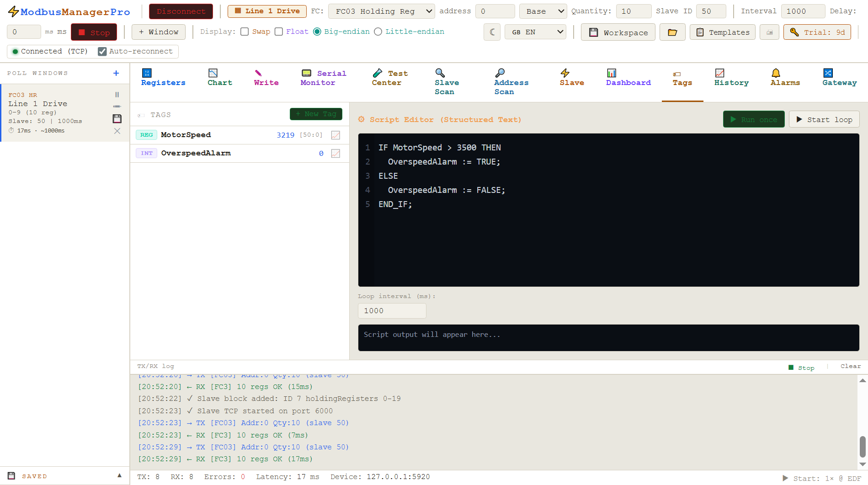Click the Slave ID input field
Image resolution: width=868 pixels, height=485 pixels.
tap(711, 11)
